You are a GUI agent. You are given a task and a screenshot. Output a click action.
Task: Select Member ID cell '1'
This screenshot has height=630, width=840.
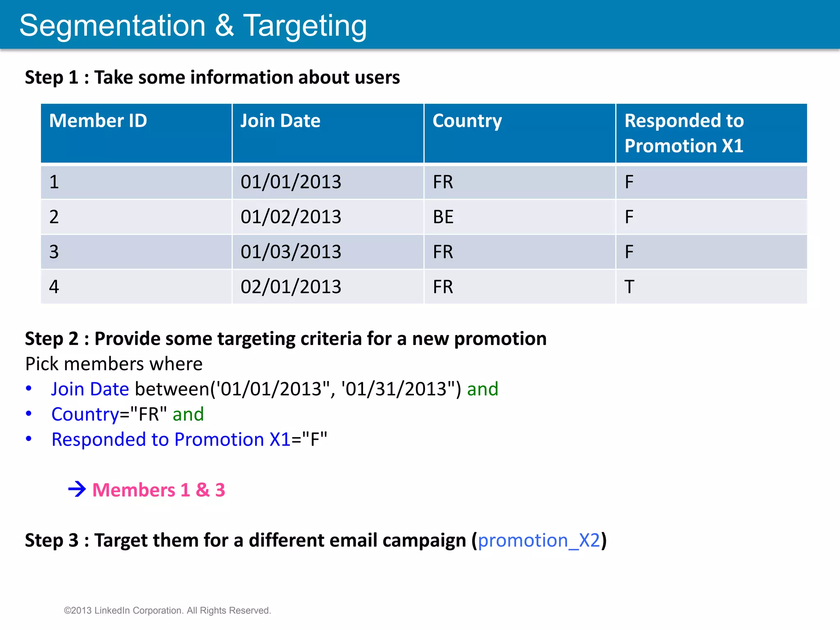136,182
